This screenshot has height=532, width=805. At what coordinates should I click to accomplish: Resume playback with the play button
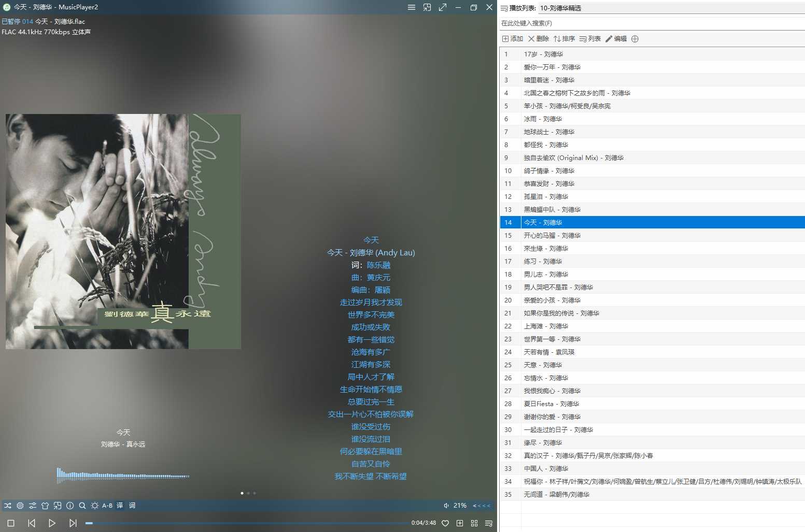[52, 523]
